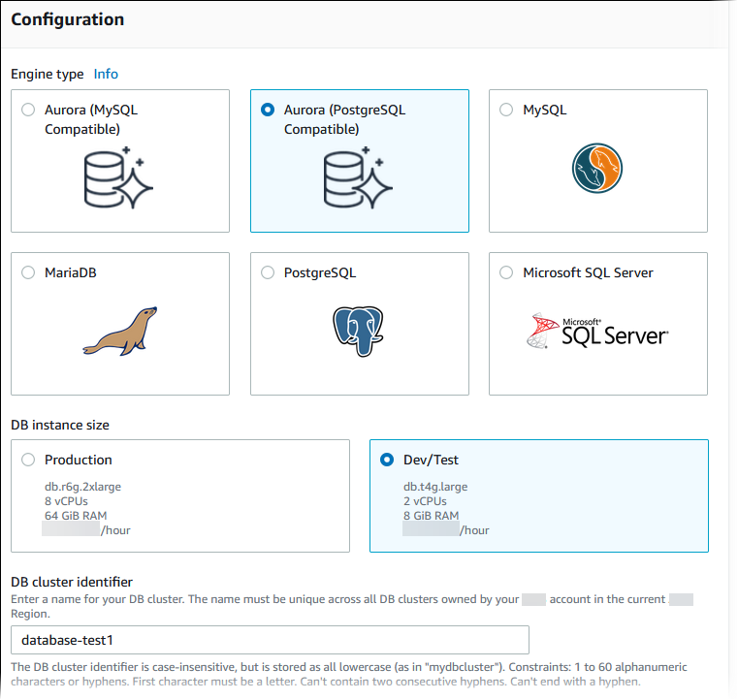
Task: Choose the Microsoft SQL Server radio button
Action: pyautogui.click(x=506, y=273)
